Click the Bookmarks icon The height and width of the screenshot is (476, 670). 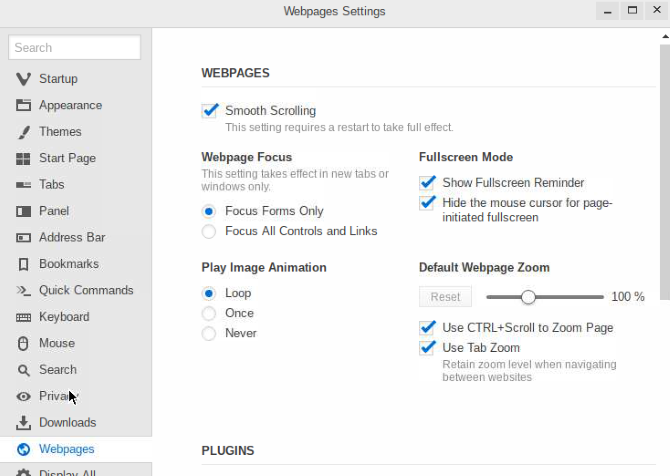coord(24,264)
